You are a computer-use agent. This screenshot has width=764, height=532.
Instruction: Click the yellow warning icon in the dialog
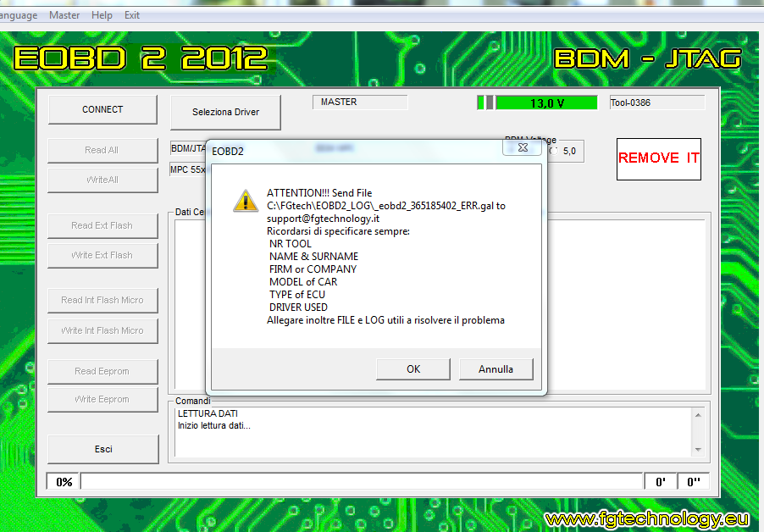(246, 201)
